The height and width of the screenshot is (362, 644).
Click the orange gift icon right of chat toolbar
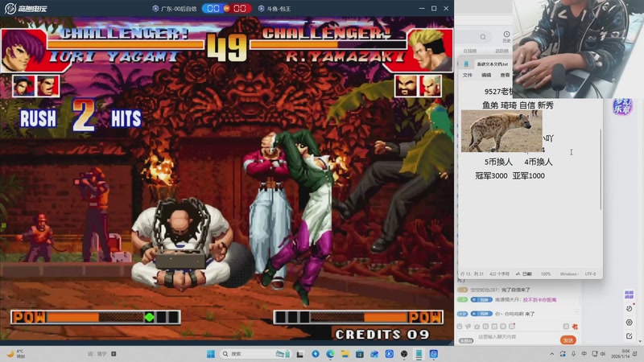coord(575,327)
